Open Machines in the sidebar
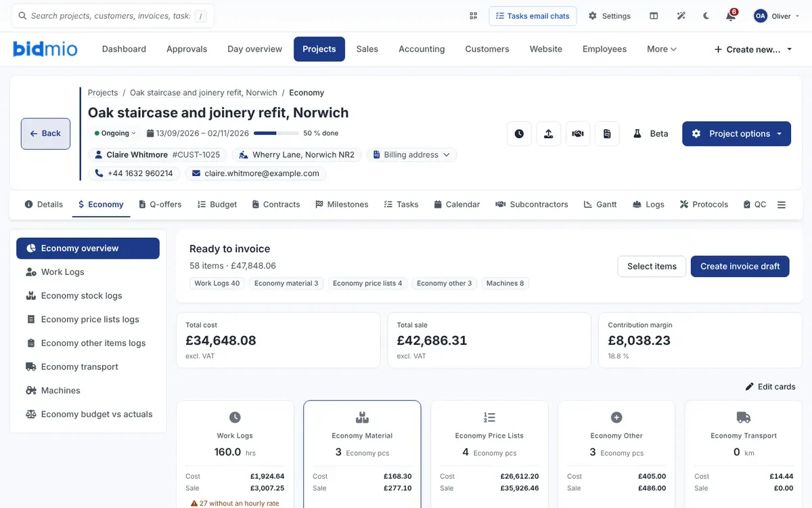812x508 pixels. pyautogui.click(x=88, y=390)
